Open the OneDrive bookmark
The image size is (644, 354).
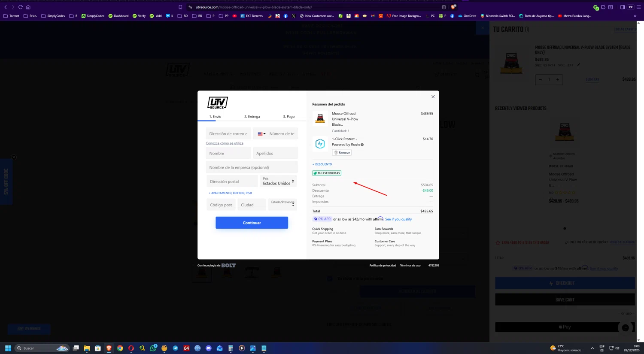(467, 16)
